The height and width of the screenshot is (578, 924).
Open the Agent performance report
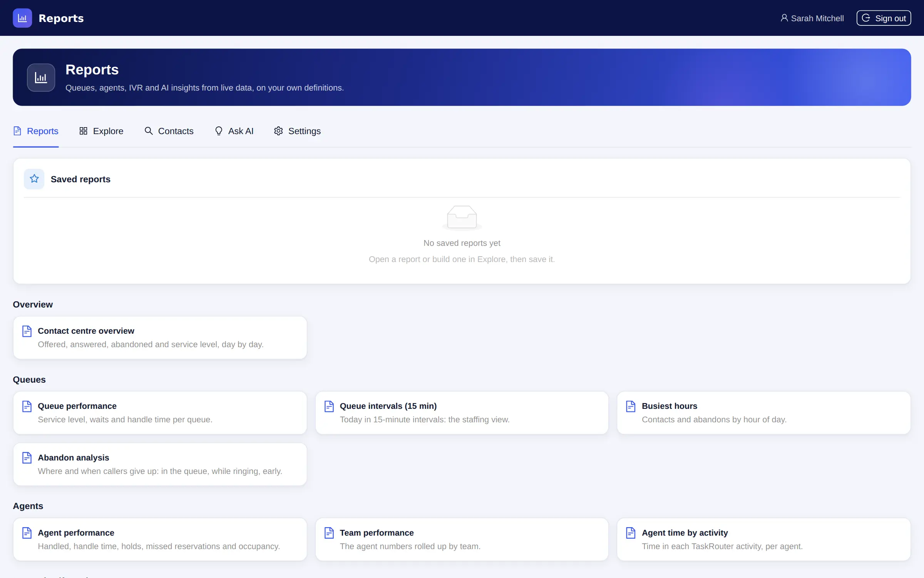pyautogui.click(x=160, y=539)
